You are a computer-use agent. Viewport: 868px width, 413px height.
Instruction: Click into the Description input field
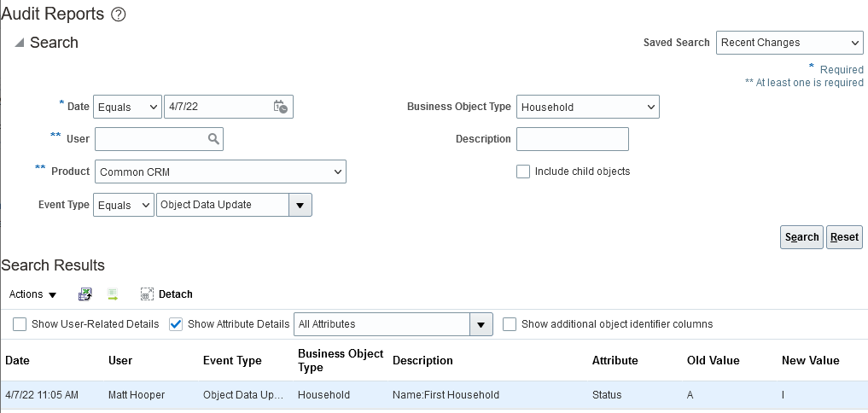coord(573,139)
